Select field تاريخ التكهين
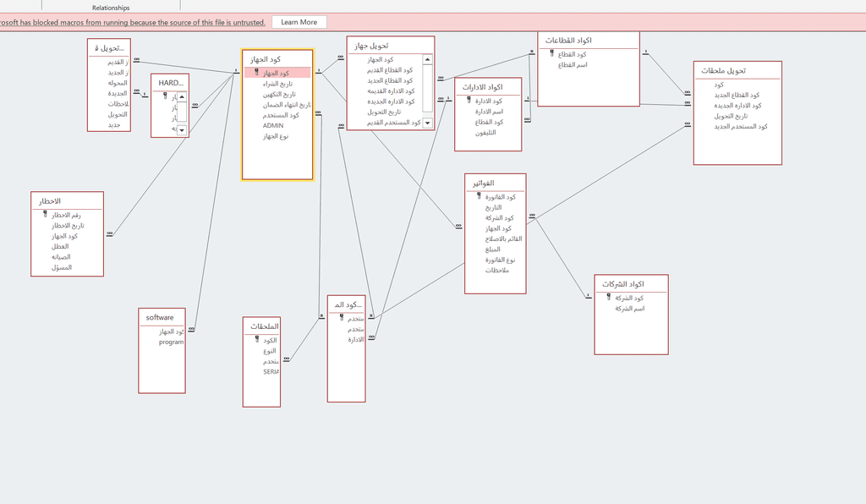The height and width of the screenshot is (504, 866). tap(277, 94)
